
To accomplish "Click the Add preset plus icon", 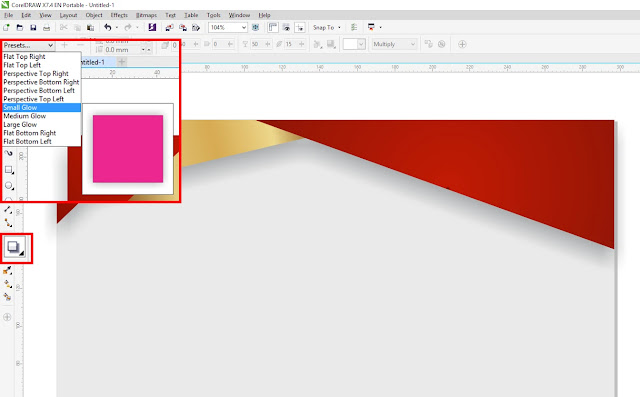I will (x=64, y=45).
